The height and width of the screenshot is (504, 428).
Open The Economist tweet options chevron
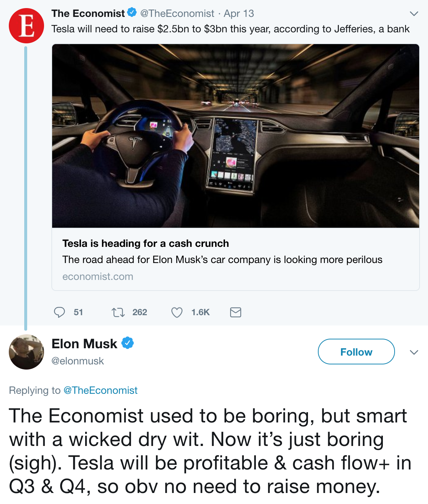tap(414, 14)
